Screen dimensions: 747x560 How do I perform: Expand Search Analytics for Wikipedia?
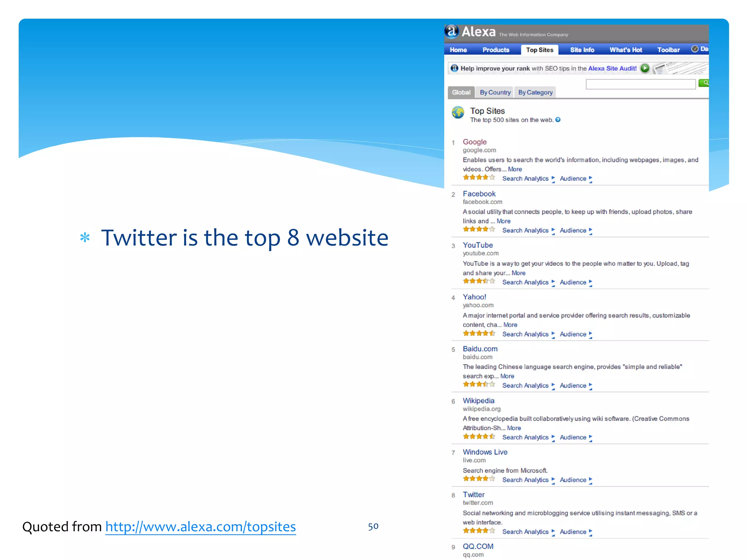coord(528,437)
